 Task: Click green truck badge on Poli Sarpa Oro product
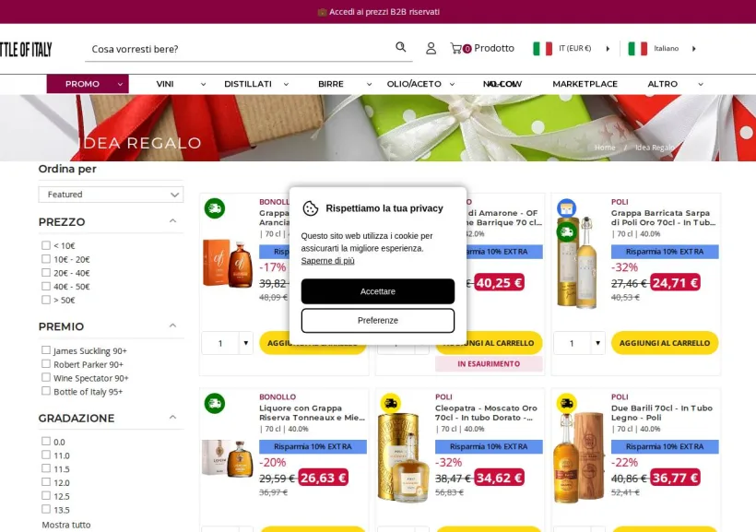pyautogui.click(x=566, y=232)
